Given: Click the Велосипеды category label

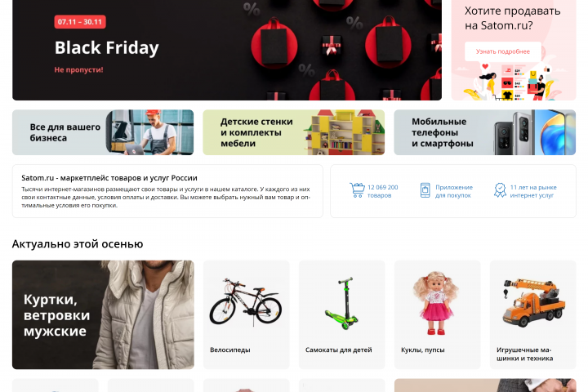Looking at the screenshot, I should point(229,350).
